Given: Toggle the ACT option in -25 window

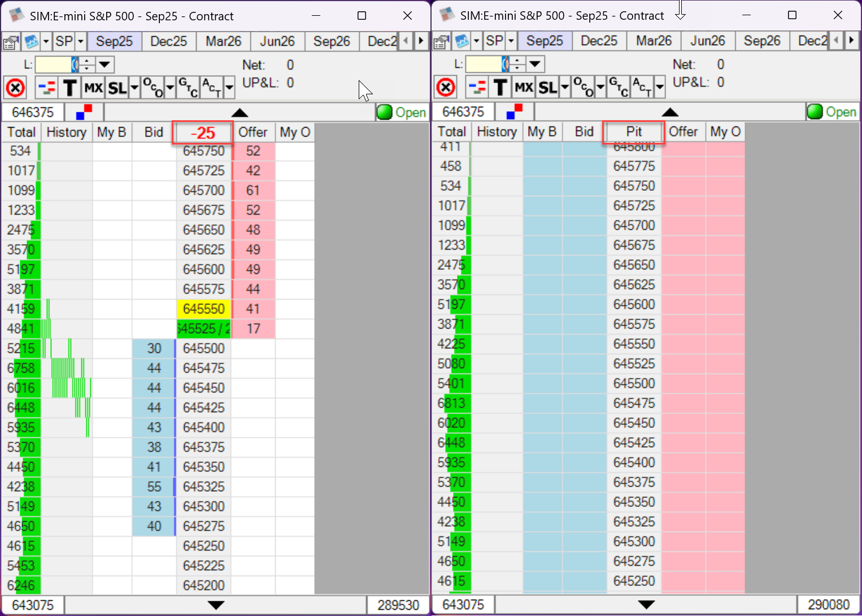Looking at the screenshot, I should [211, 88].
